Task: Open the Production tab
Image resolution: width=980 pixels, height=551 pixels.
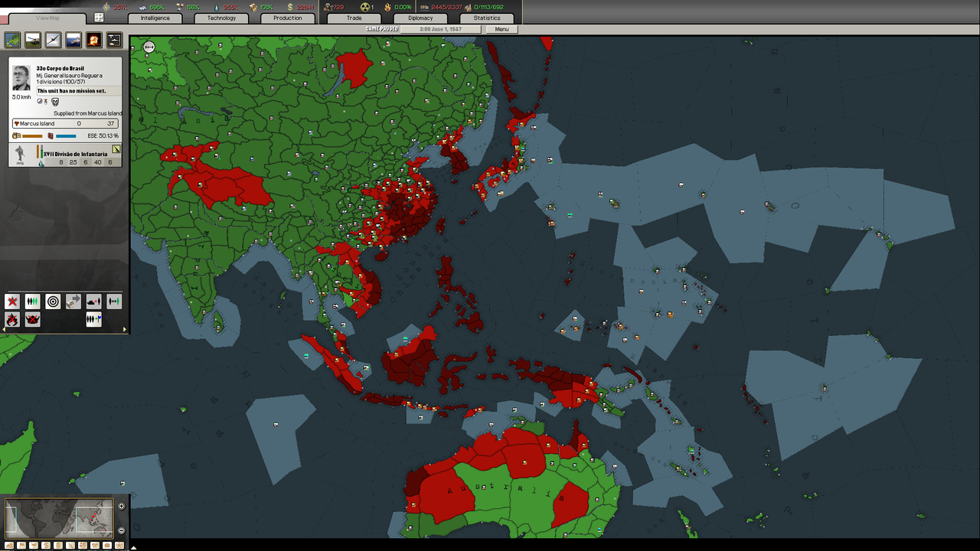Action: pyautogui.click(x=288, y=18)
